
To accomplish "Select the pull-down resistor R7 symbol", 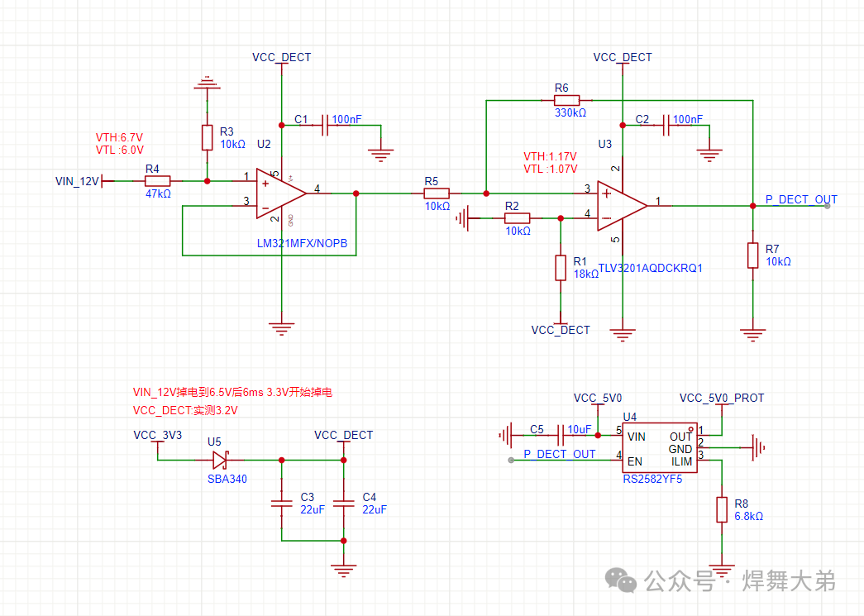I will pos(752,255).
